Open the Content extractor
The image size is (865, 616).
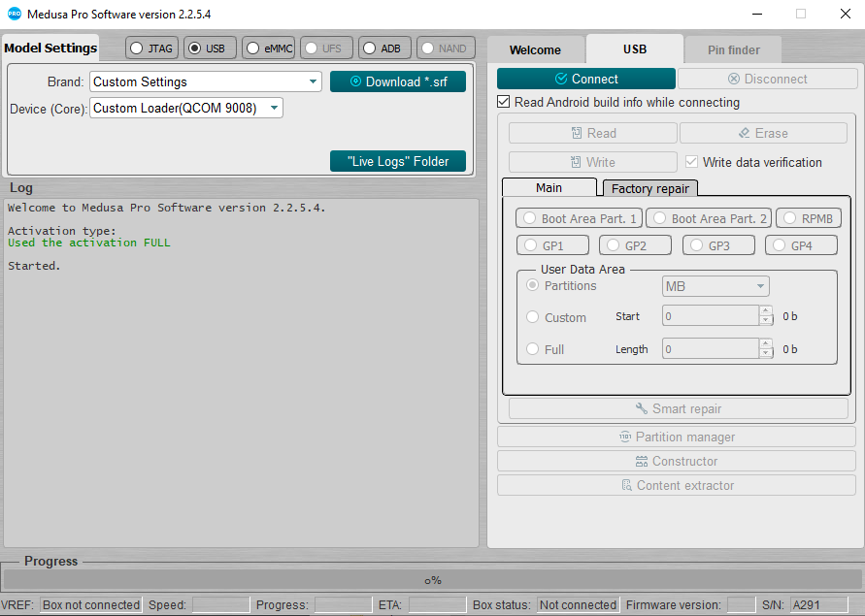coord(677,485)
